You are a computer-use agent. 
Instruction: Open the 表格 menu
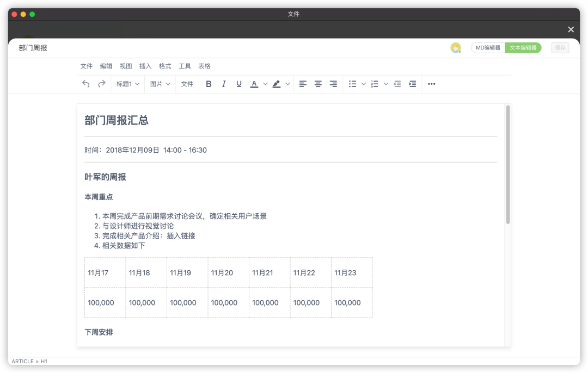click(x=204, y=66)
